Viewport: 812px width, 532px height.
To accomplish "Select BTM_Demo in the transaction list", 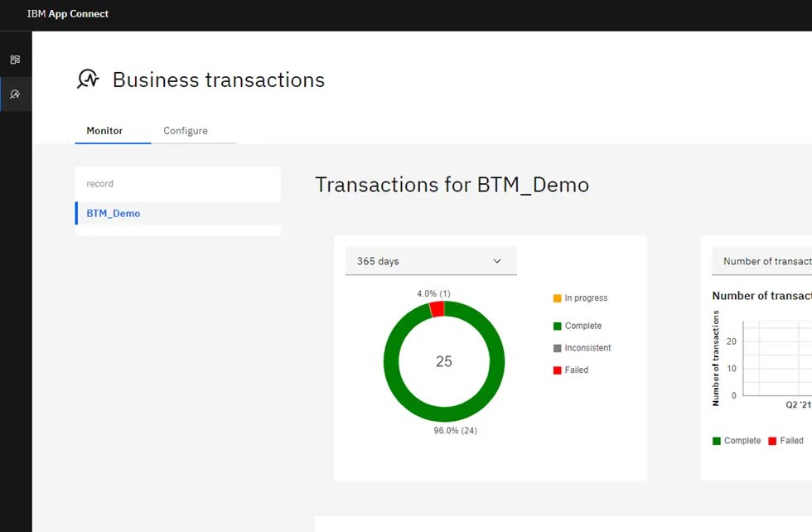I will [x=177, y=214].
